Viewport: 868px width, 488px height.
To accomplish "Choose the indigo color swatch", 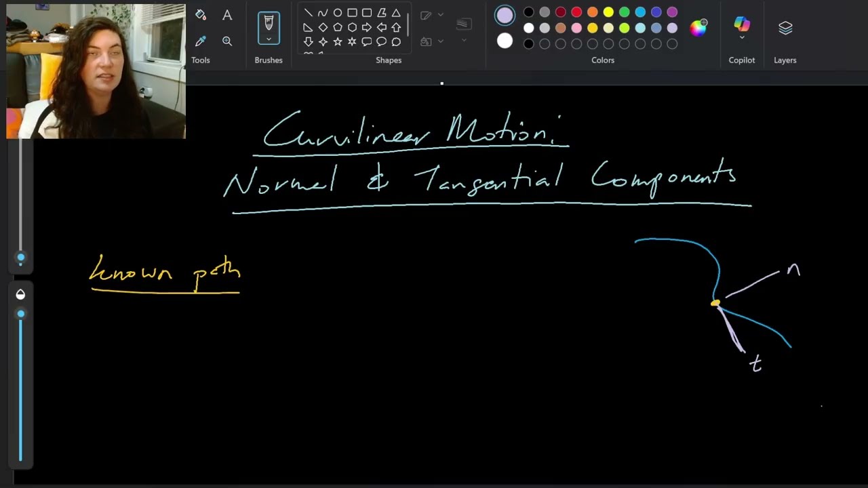I will pyautogui.click(x=656, y=12).
